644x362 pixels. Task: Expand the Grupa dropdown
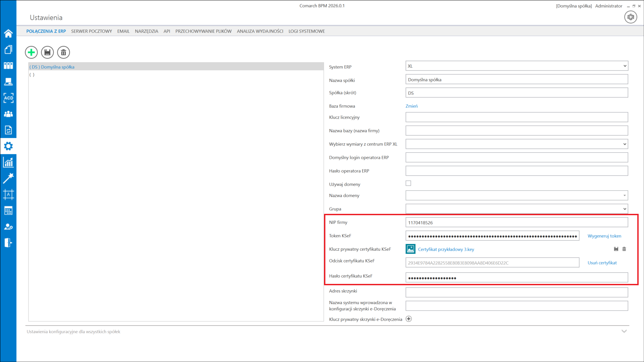point(517,209)
